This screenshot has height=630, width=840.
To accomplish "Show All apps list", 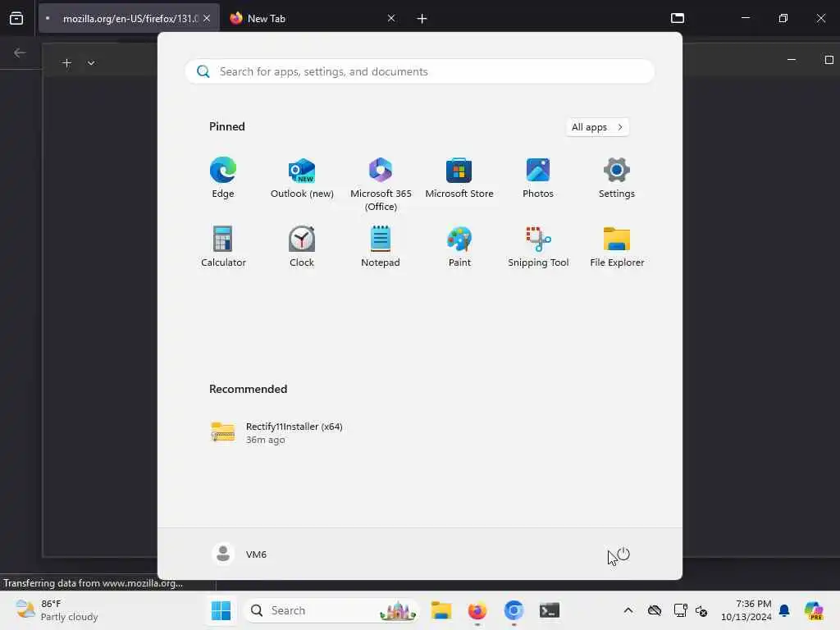I will pyautogui.click(x=597, y=127).
